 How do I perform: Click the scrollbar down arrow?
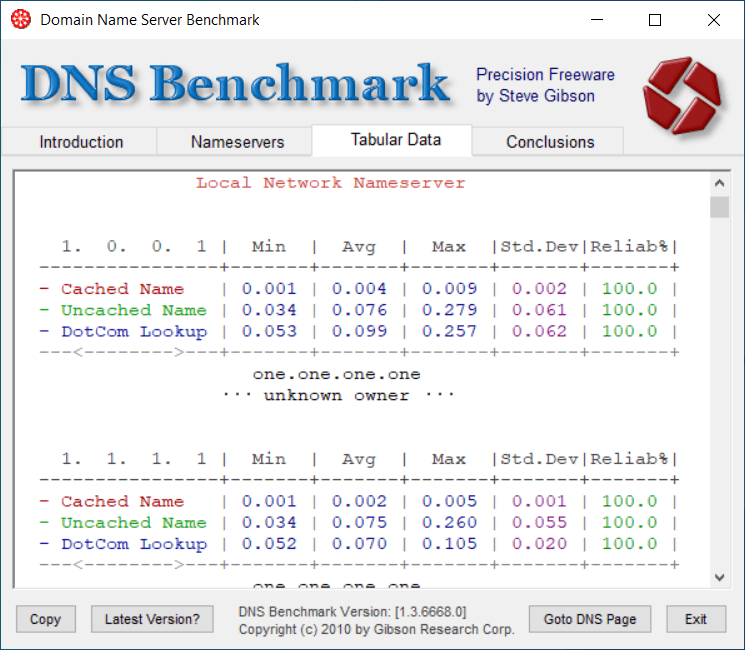click(x=719, y=577)
